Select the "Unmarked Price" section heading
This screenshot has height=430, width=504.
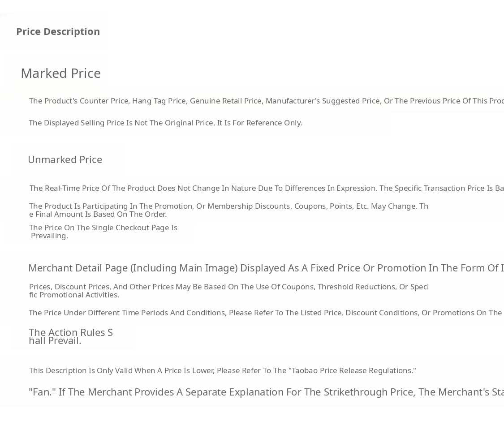65,159
